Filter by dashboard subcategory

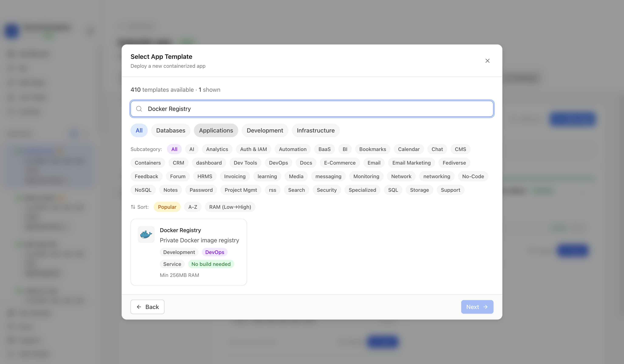[209, 163]
